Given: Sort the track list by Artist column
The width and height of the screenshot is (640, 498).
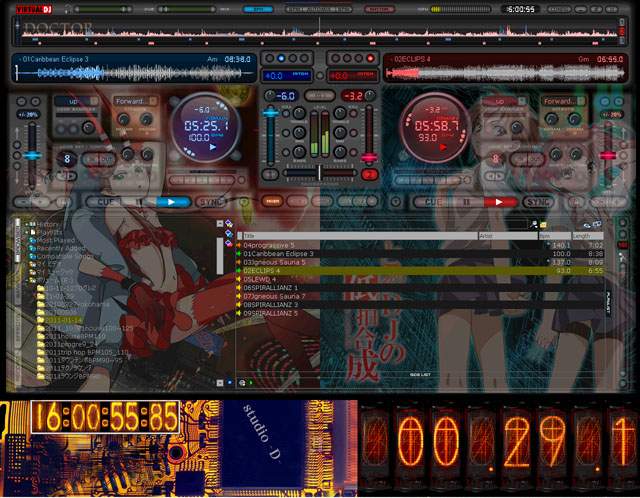Looking at the screenshot, I should [508, 236].
